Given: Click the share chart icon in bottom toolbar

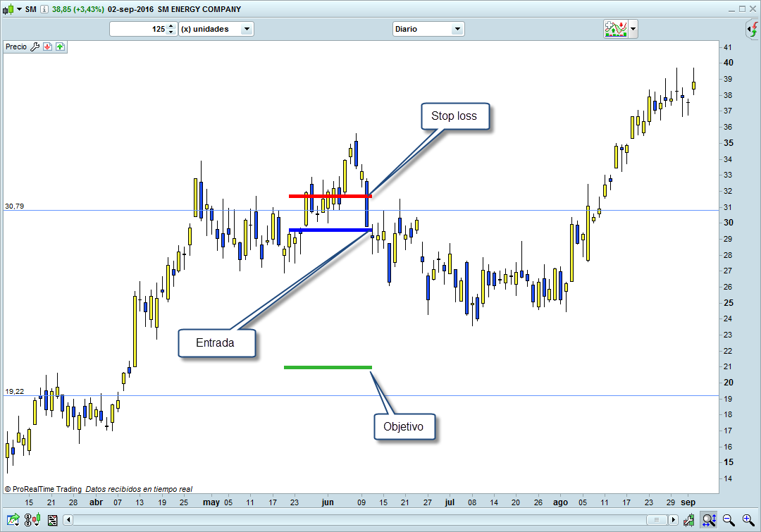Looking at the screenshot, I should pyautogui.click(x=13, y=520).
